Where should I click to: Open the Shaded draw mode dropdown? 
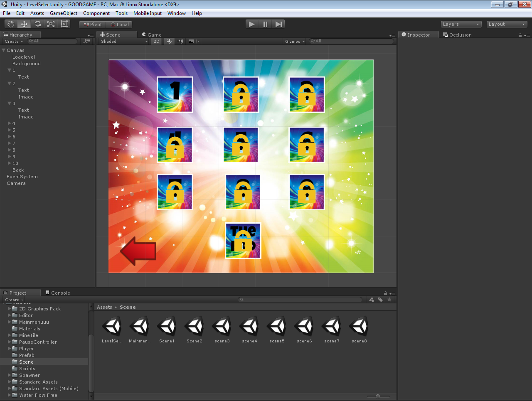124,41
